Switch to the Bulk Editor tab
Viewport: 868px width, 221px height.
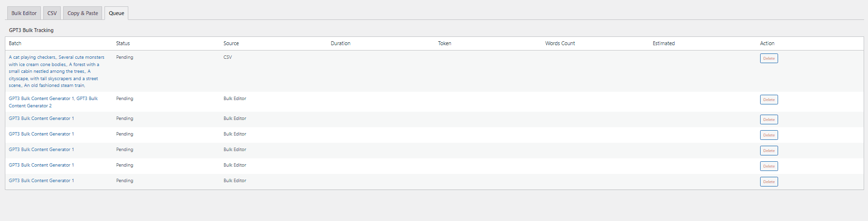coord(24,13)
